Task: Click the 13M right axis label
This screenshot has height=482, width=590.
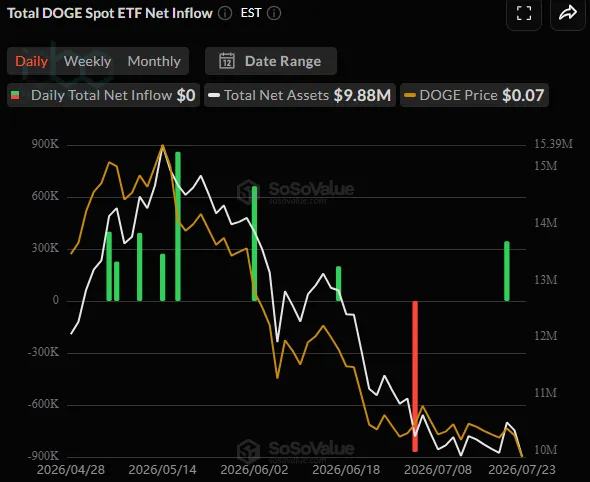Action: 546,280
